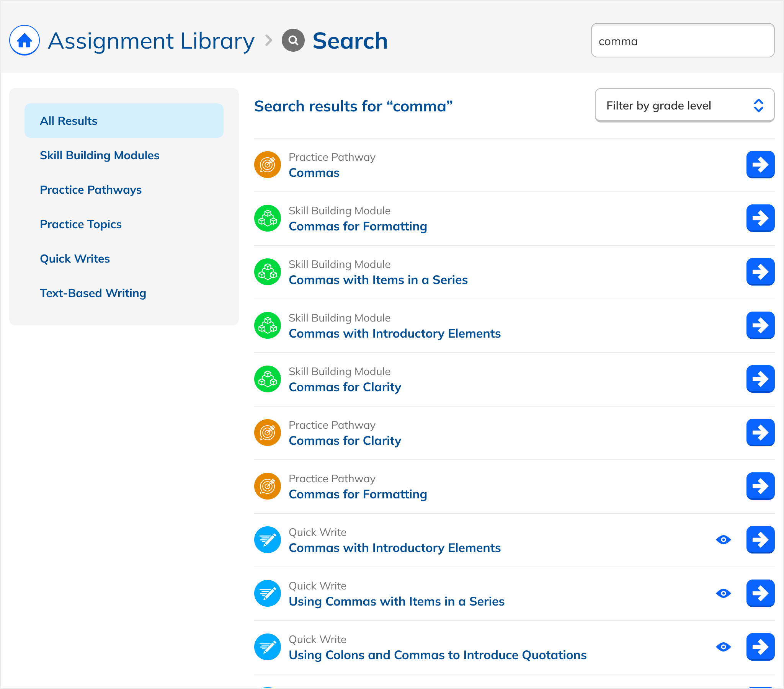Click the blue Quick Write icon for Using Commas with Items in a Series
This screenshot has width=784, height=689.
(x=267, y=593)
